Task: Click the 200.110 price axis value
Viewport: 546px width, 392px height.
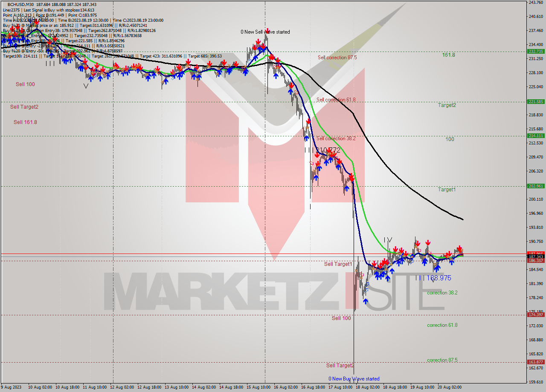Action: 536,199
